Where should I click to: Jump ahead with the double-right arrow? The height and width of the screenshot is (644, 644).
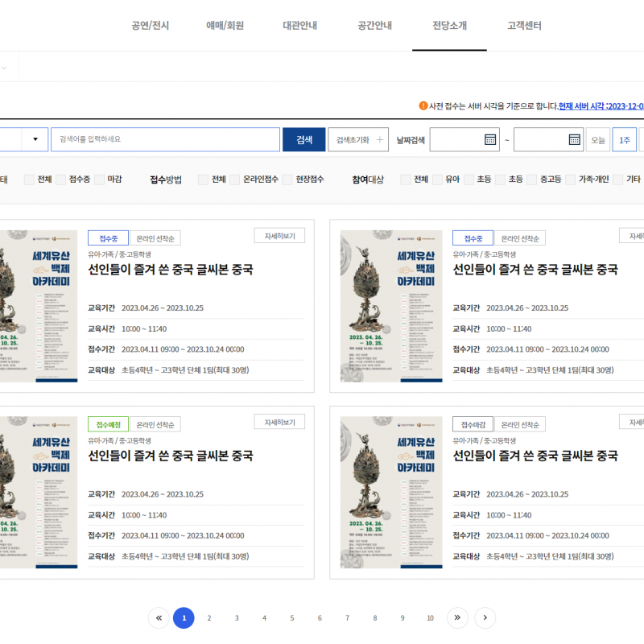(457, 617)
